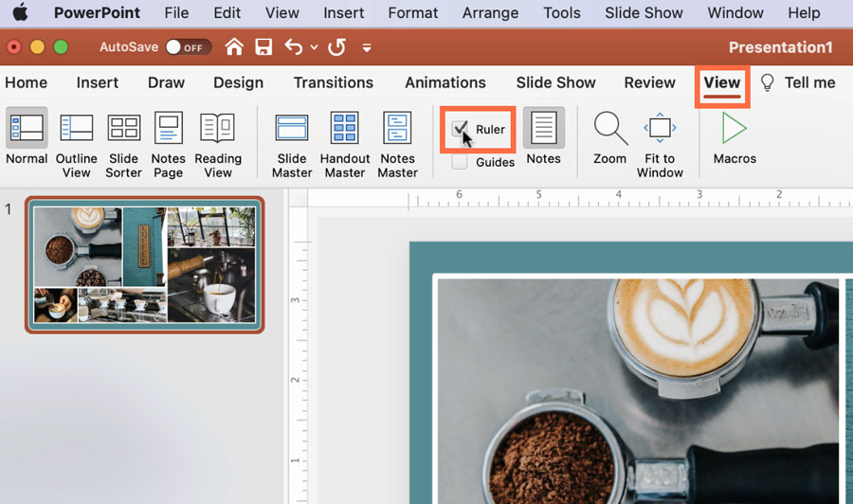The height and width of the screenshot is (504, 853).
Task: Switch to the Animations ribbon tab
Action: [445, 82]
